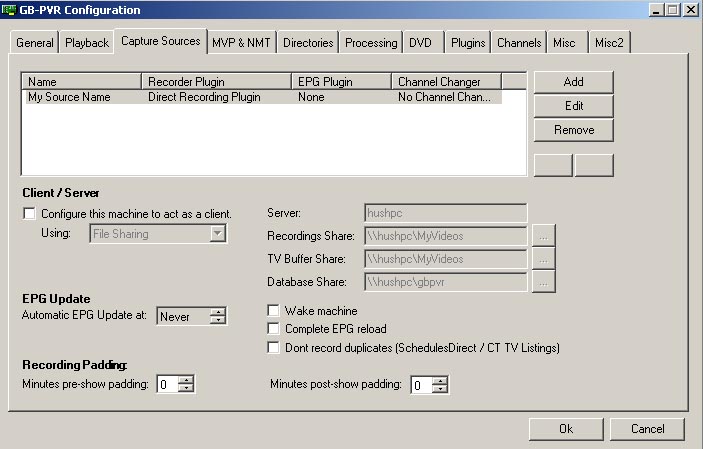Click the pre-show padding value field
The image size is (703, 449).
167,384
